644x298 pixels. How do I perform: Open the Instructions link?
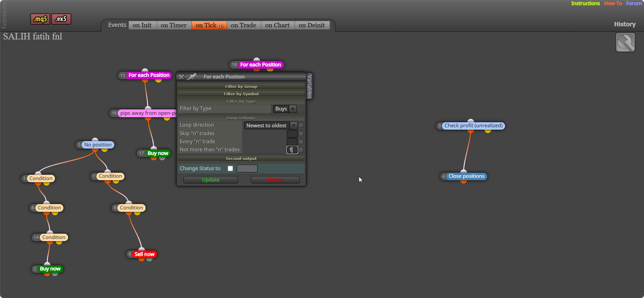point(585,3)
